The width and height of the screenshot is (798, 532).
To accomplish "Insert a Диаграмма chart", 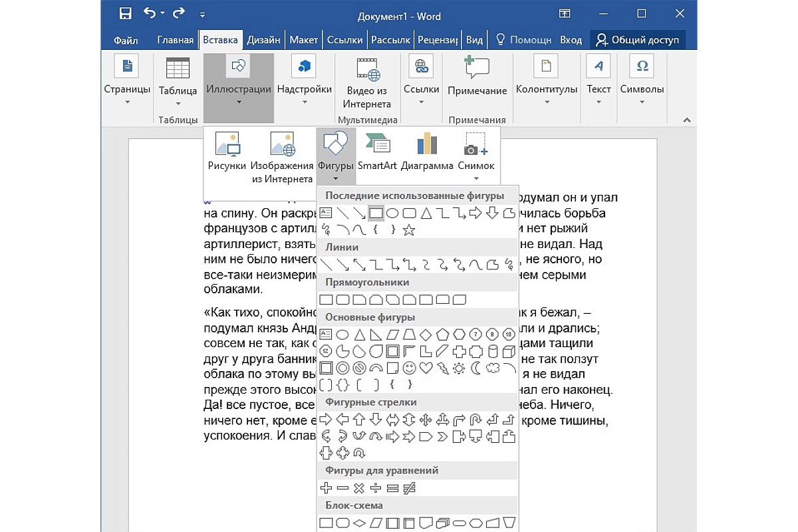I will pyautogui.click(x=427, y=152).
